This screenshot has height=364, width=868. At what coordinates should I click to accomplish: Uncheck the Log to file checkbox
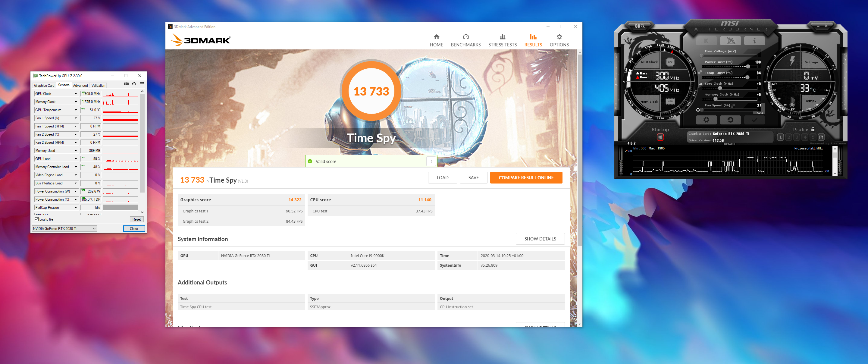click(37, 219)
